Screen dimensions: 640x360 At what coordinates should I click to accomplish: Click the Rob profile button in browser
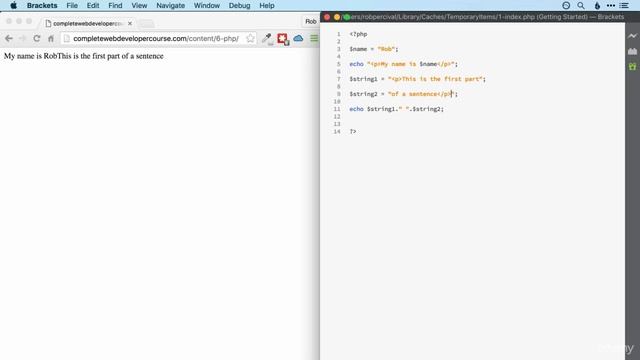pyautogui.click(x=311, y=22)
